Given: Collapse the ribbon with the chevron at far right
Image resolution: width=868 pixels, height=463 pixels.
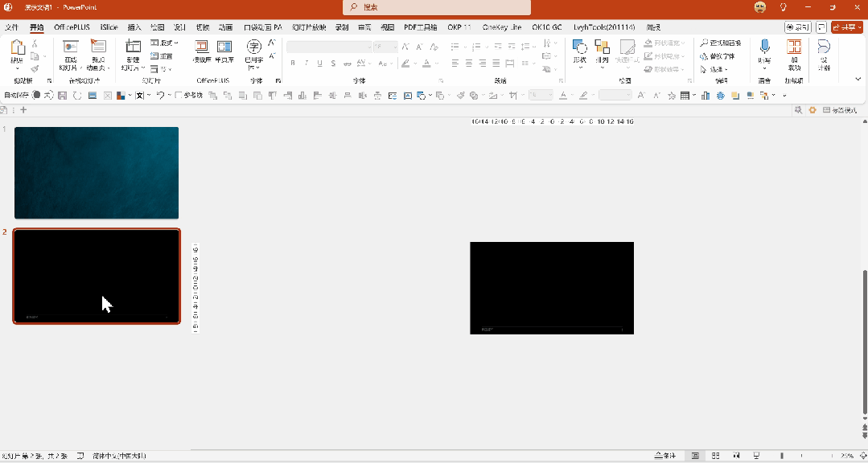Looking at the screenshot, I should (858, 80).
